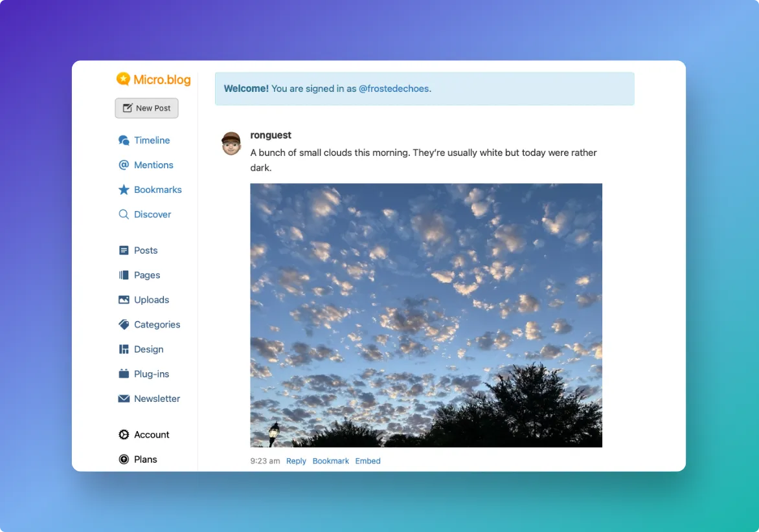Click the Discover magnifying glass icon
The width and height of the screenshot is (759, 532).
pyautogui.click(x=124, y=214)
